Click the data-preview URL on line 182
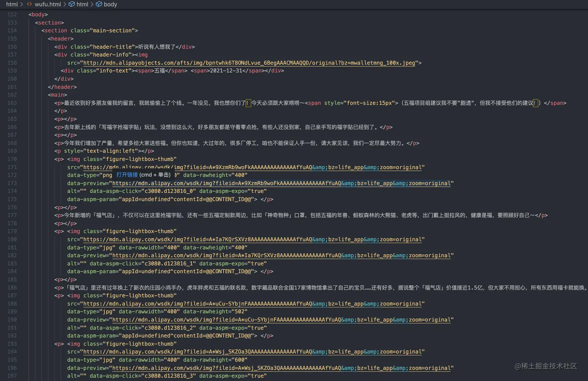This screenshot has width=588, height=381. pyautogui.click(x=281, y=255)
